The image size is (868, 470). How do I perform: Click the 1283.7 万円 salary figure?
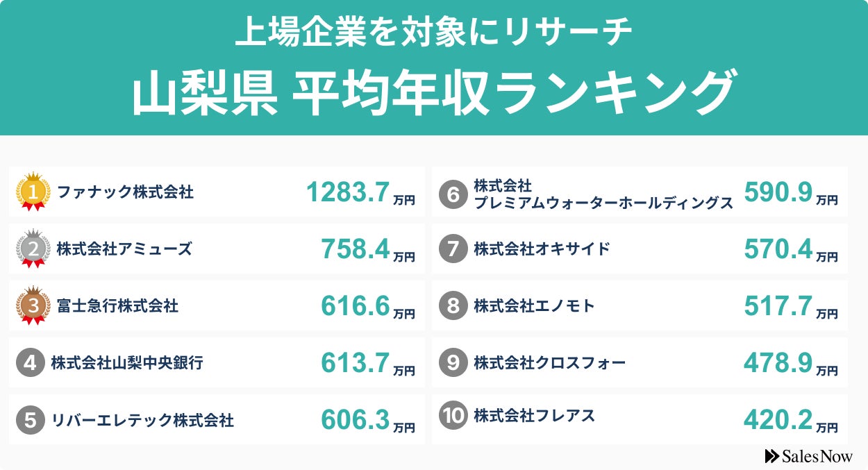coord(360,192)
